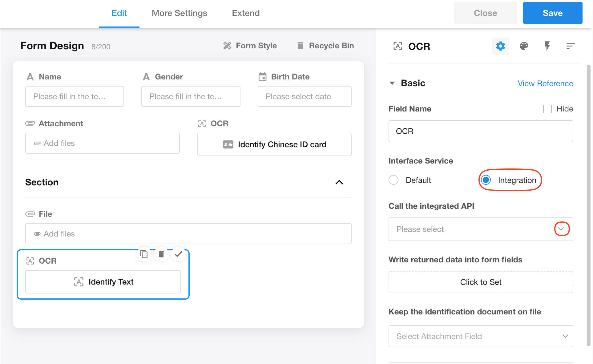Image resolution: width=593 pixels, height=364 pixels.
Task: Click the Interface Service label
Action: coord(421,161)
